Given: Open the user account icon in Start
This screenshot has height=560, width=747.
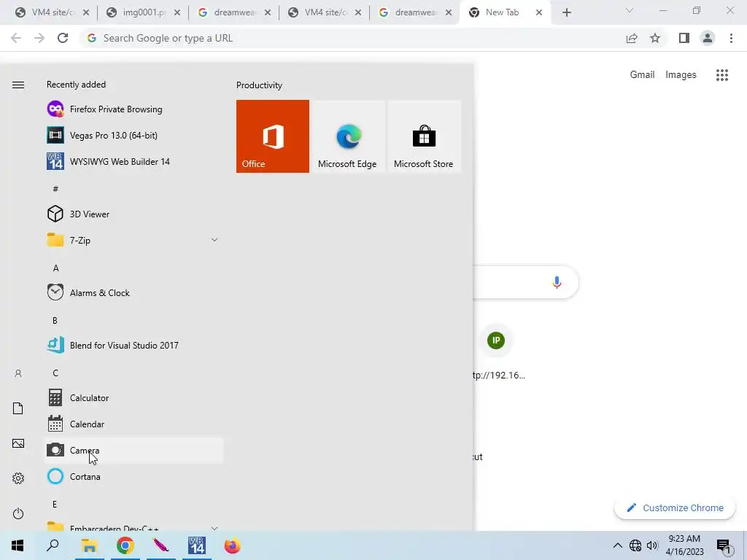Looking at the screenshot, I should (x=18, y=373).
